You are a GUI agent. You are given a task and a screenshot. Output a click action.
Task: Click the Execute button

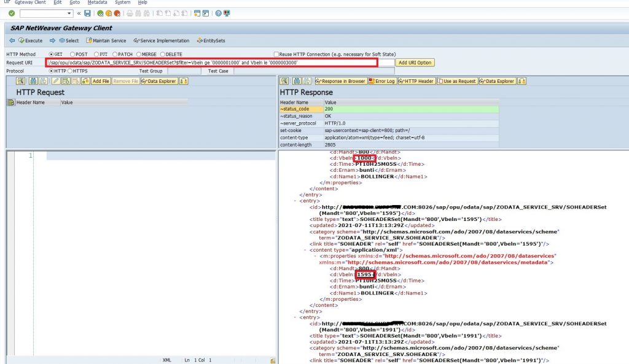point(31,41)
